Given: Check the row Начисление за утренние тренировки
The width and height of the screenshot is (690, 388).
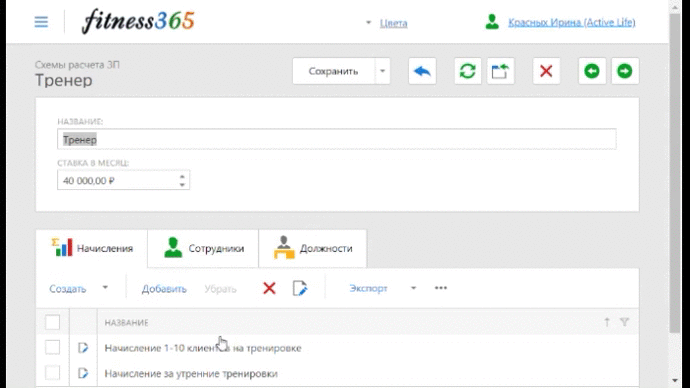Looking at the screenshot, I should click(x=52, y=373).
